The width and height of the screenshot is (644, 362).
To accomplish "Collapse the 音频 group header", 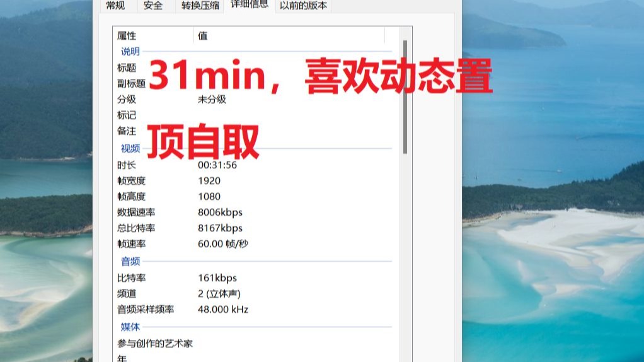I will click(x=130, y=262).
